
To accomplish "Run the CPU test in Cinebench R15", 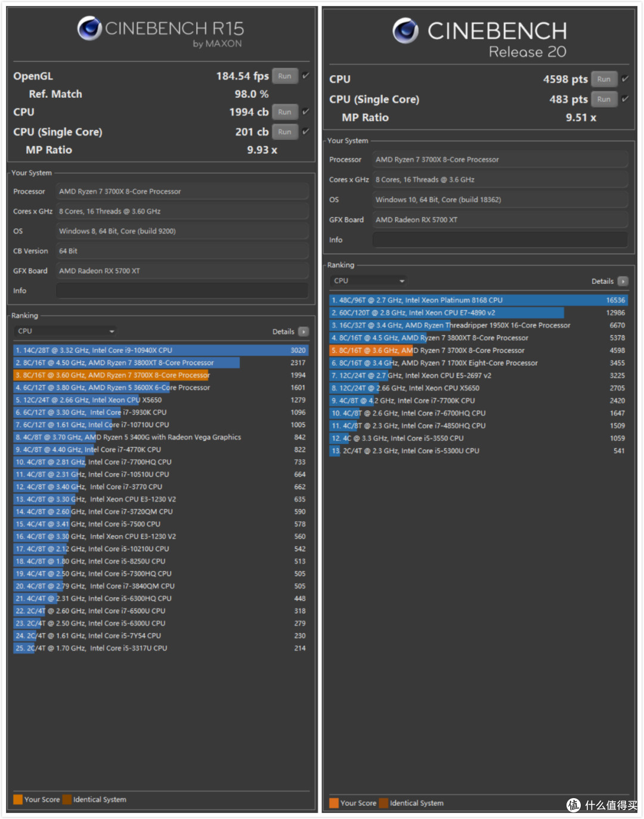I will [285, 112].
